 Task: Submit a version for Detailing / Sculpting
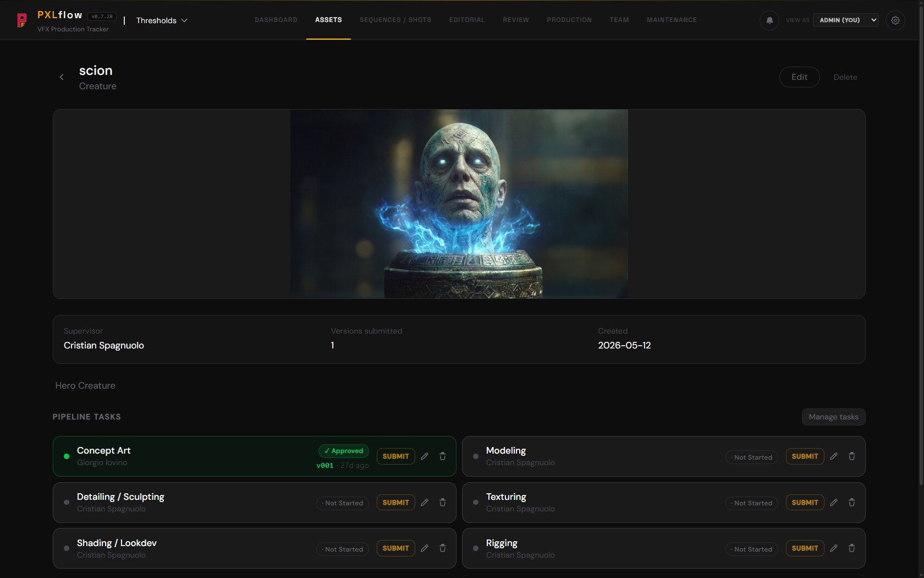click(x=396, y=503)
